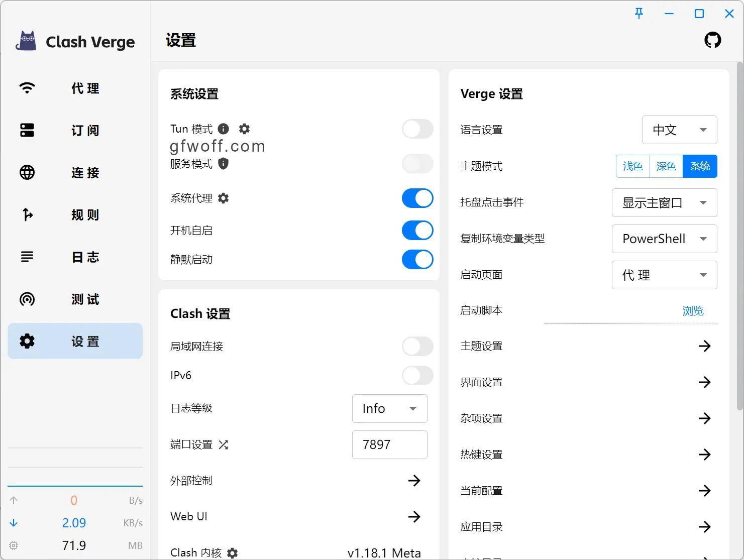744x560 pixels.
Task: Select 深色 theme mode
Action: tap(666, 166)
